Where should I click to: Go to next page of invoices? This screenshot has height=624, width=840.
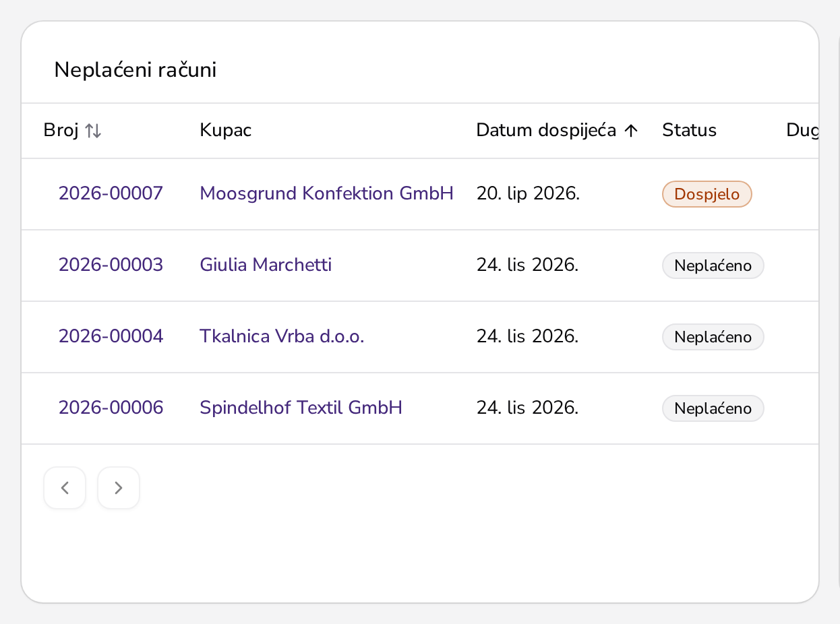(x=119, y=488)
